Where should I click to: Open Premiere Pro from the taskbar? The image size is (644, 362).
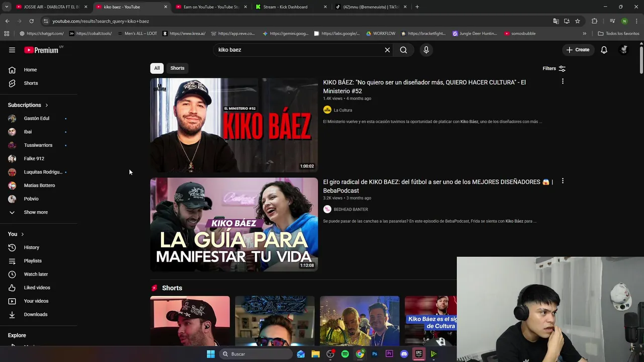pos(389,354)
